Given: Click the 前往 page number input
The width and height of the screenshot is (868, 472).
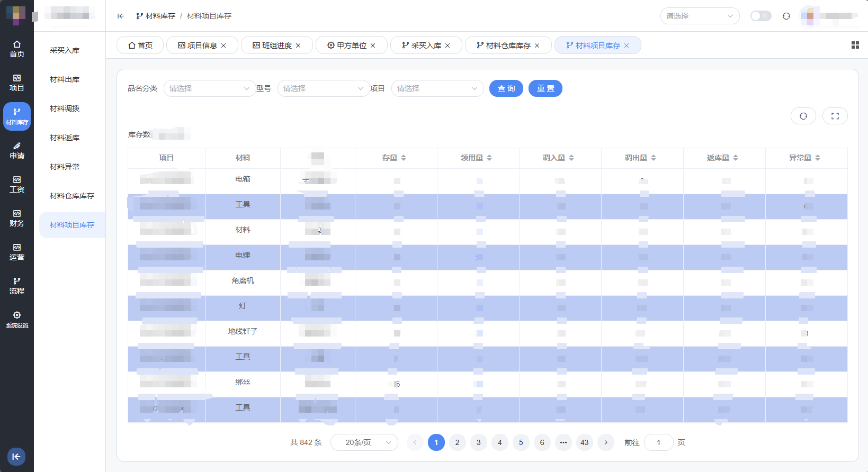Looking at the screenshot, I should 659,442.
